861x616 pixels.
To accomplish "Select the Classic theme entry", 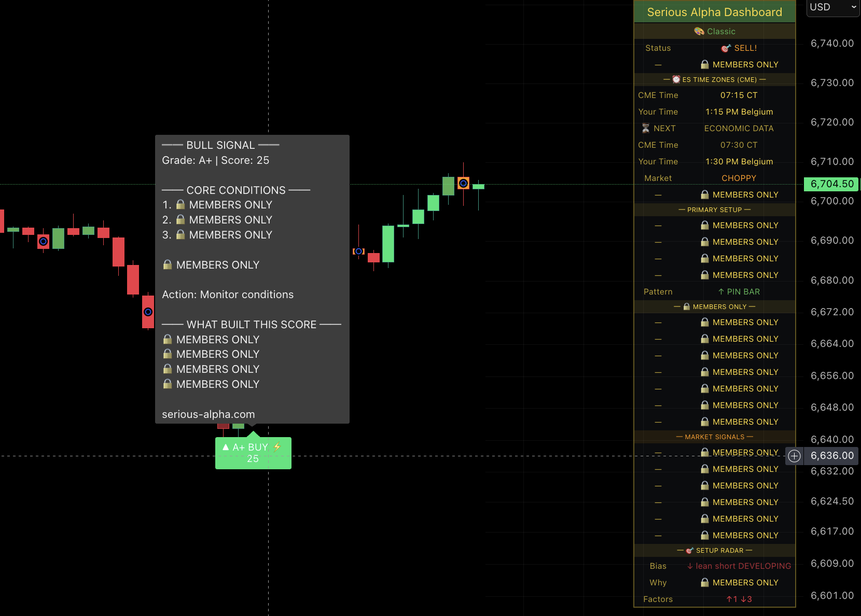I will click(722, 31).
